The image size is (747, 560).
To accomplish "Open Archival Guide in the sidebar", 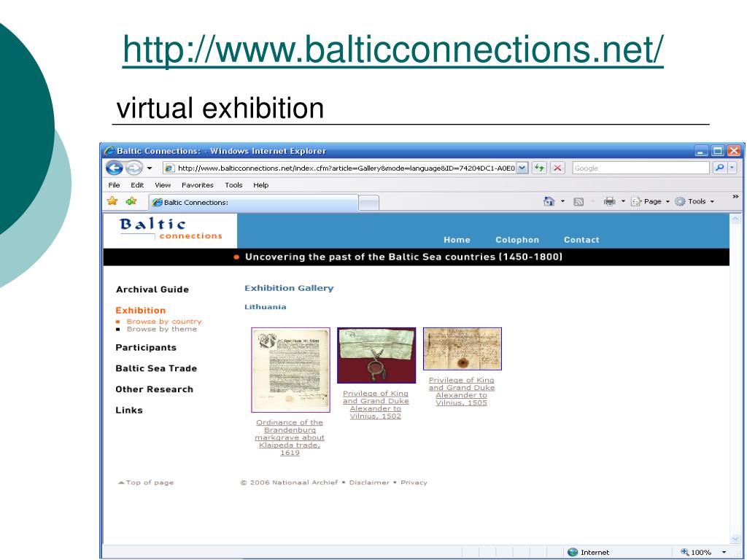I will click(152, 289).
